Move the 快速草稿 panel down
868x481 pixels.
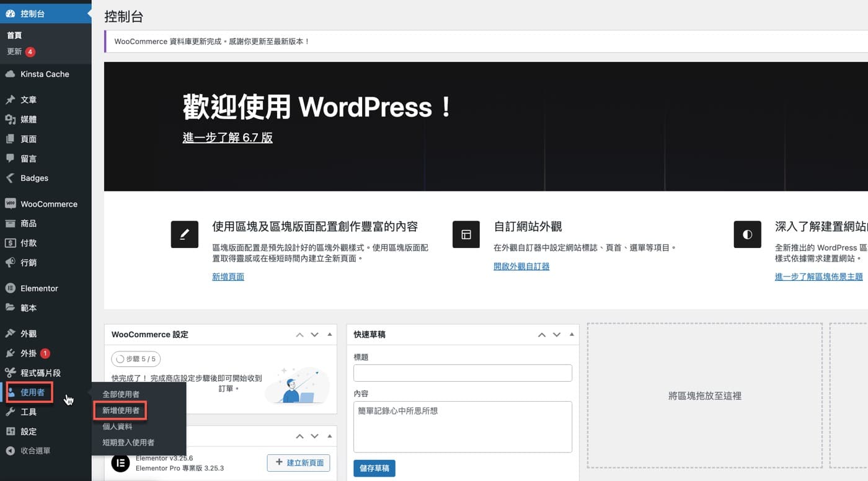click(x=557, y=335)
